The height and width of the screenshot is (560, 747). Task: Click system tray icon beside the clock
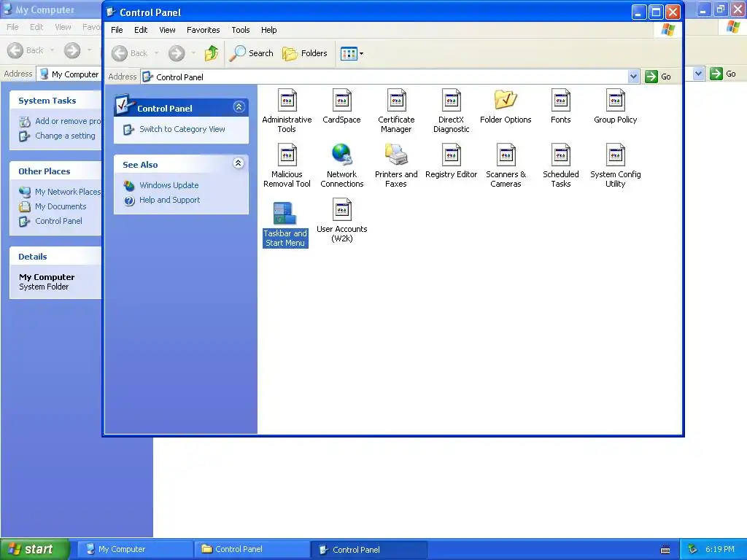point(693,549)
